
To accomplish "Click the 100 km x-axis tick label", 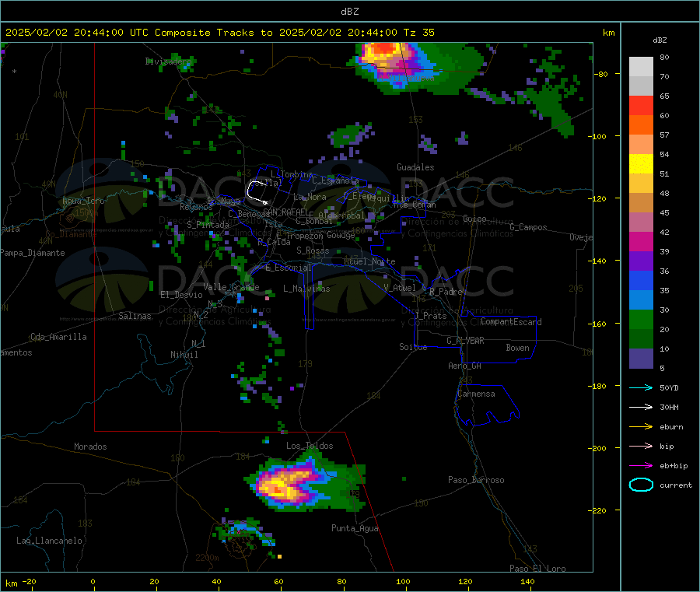I will point(403,581).
